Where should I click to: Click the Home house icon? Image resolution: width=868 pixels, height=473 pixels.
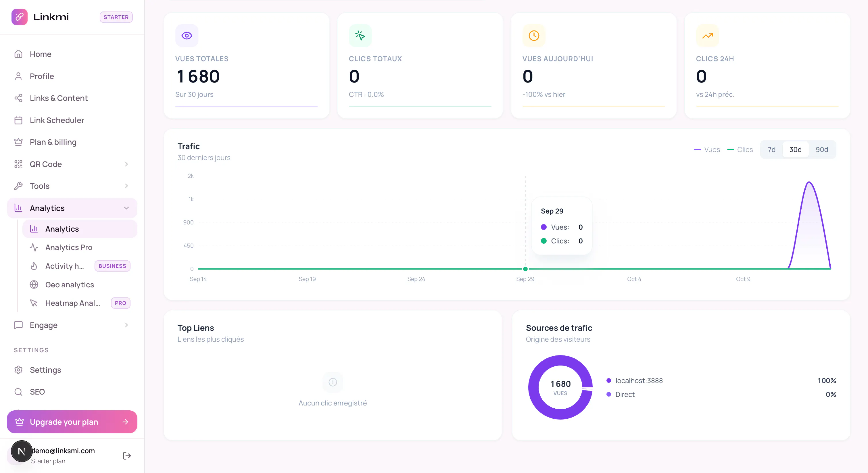tap(18, 54)
